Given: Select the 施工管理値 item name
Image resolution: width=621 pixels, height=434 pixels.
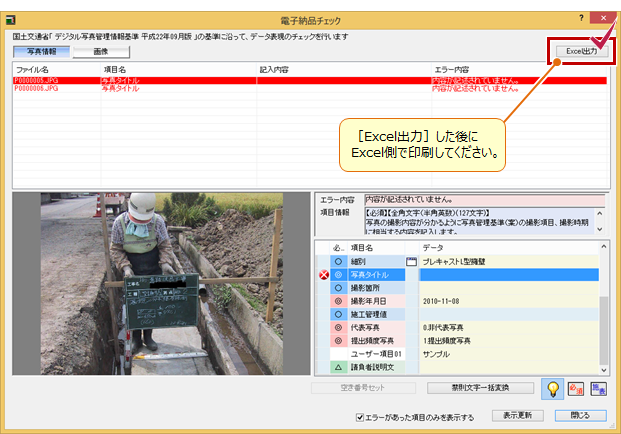Looking at the screenshot, I should pyautogui.click(x=376, y=314).
